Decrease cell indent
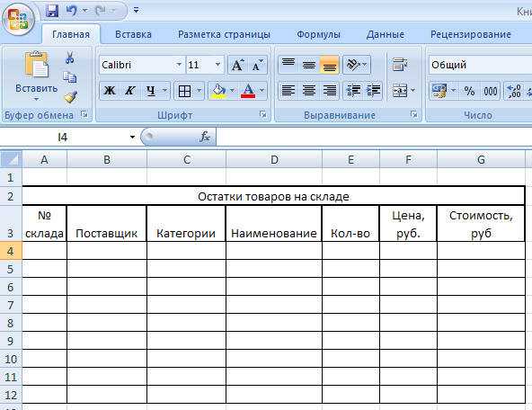The image size is (532, 410). coord(353,91)
